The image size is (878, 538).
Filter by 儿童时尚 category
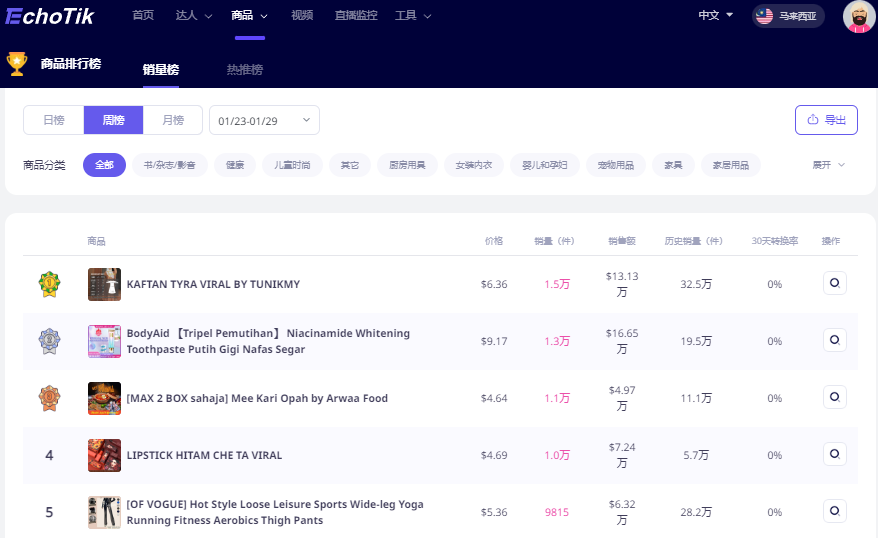tap(292, 165)
